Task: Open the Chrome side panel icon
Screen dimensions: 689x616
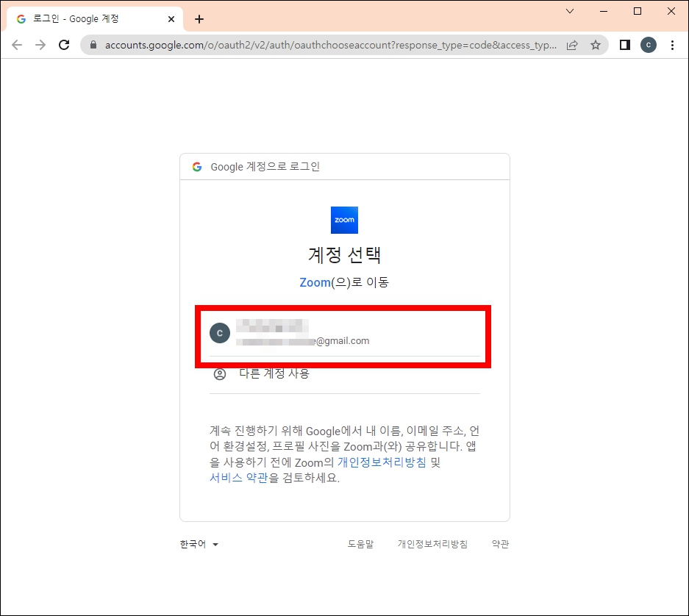Action: 624,45
